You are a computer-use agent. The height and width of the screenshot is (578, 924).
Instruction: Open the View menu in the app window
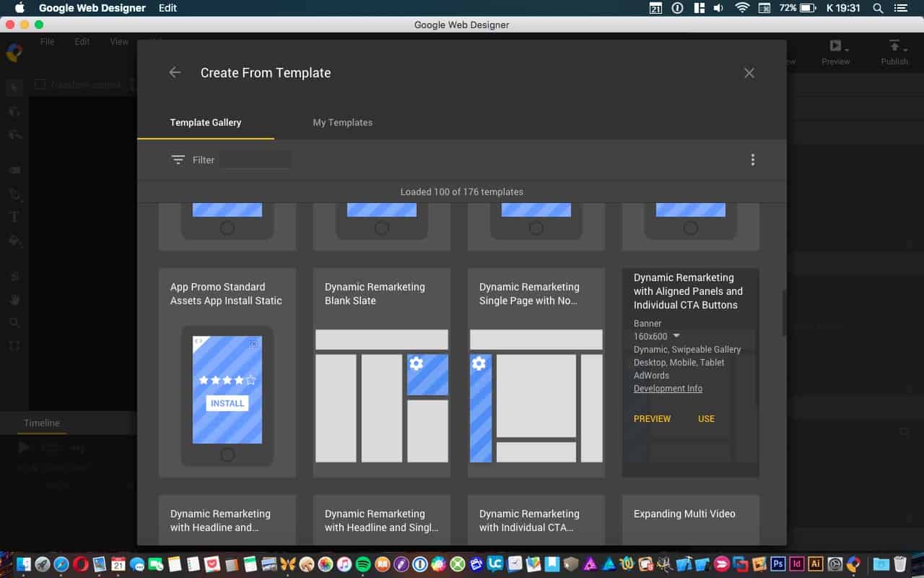[x=119, y=42]
